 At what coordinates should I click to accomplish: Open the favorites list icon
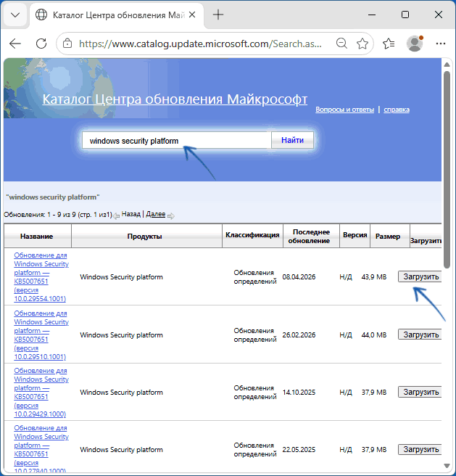(x=389, y=44)
